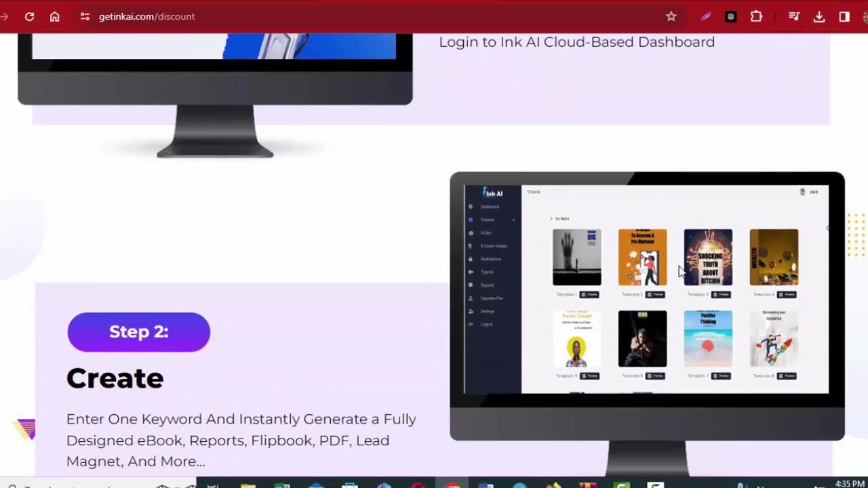868x488 pixels.
Task: Open Support in the Ink AI sidebar
Action: (487, 285)
